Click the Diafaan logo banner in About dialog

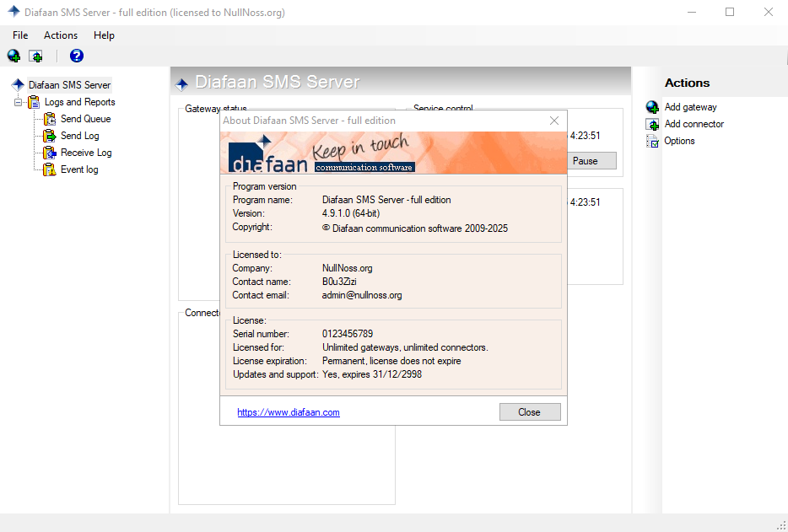click(393, 153)
